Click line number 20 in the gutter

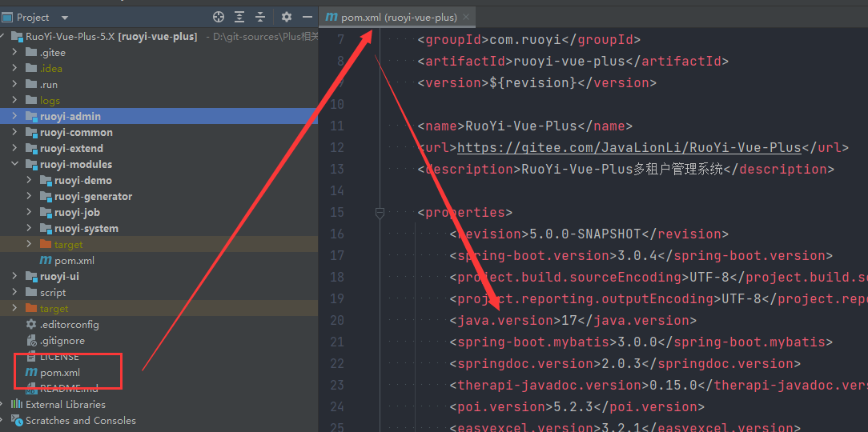pyautogui.click(x=337, y=320)
